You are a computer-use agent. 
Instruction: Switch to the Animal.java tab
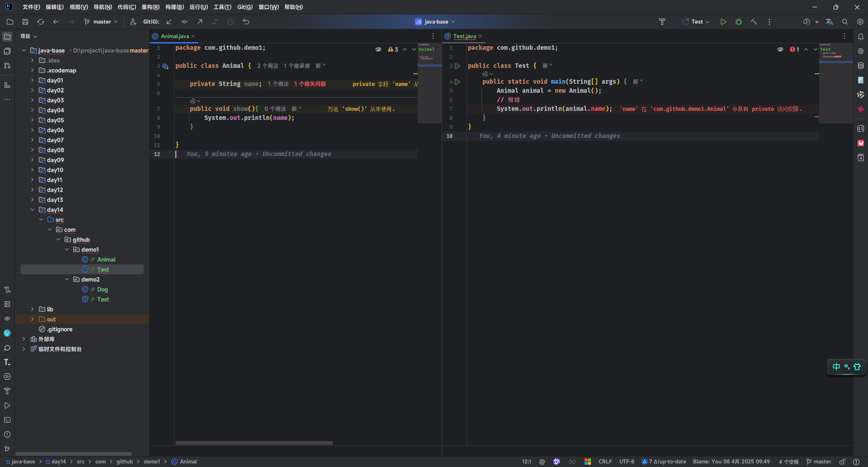coord(175,36)
